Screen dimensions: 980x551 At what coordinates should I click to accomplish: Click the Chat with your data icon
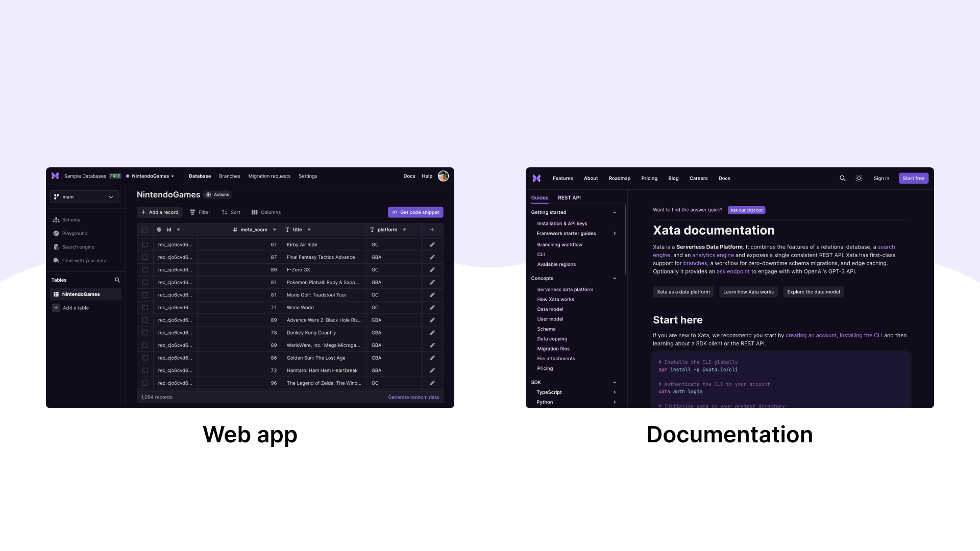point(57,260)
